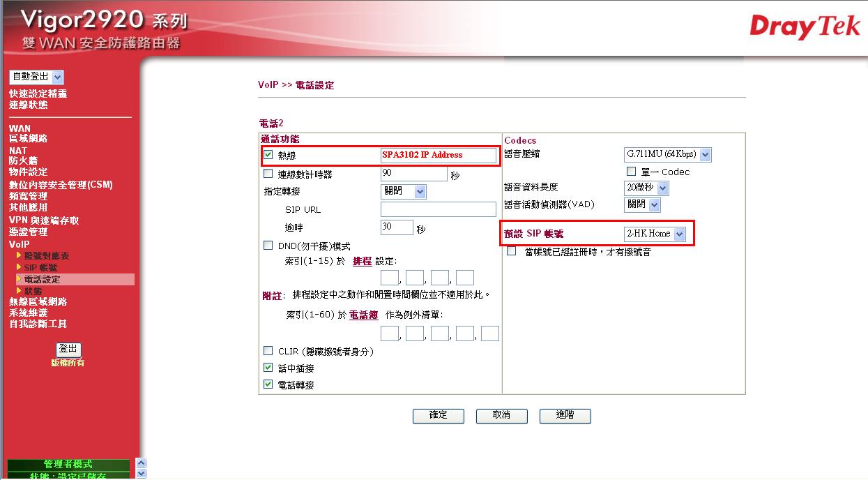Open the 指定轉接 call forwarding dropdown
Viewport: 868px width, 480px height.
pyautogui.click(x=404, y=191)
